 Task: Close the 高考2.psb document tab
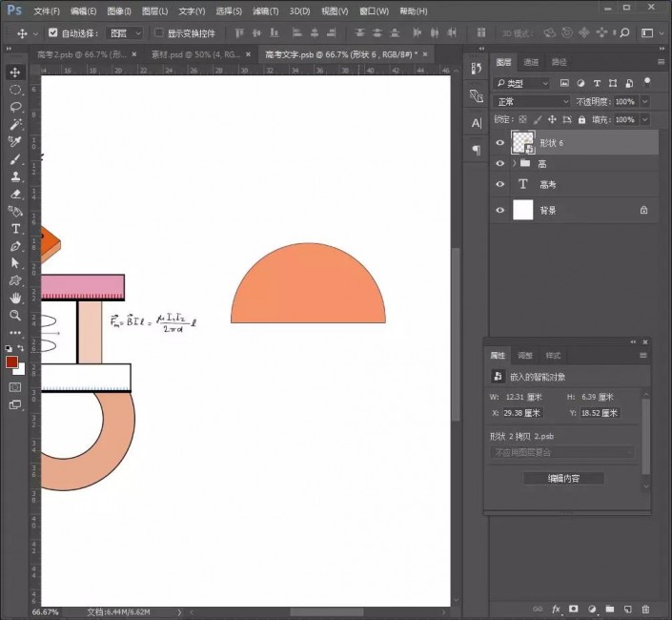coord(134,54)
